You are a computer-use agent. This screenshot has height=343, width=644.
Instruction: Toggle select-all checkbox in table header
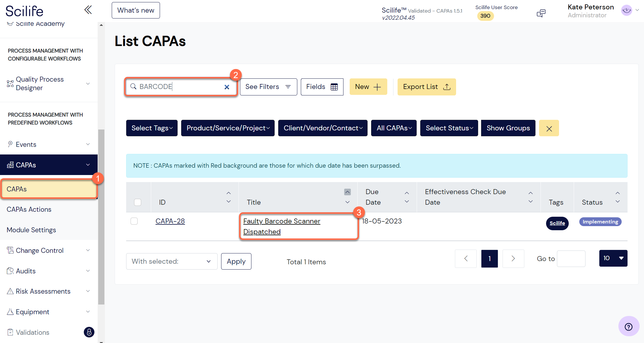point(138,202)
